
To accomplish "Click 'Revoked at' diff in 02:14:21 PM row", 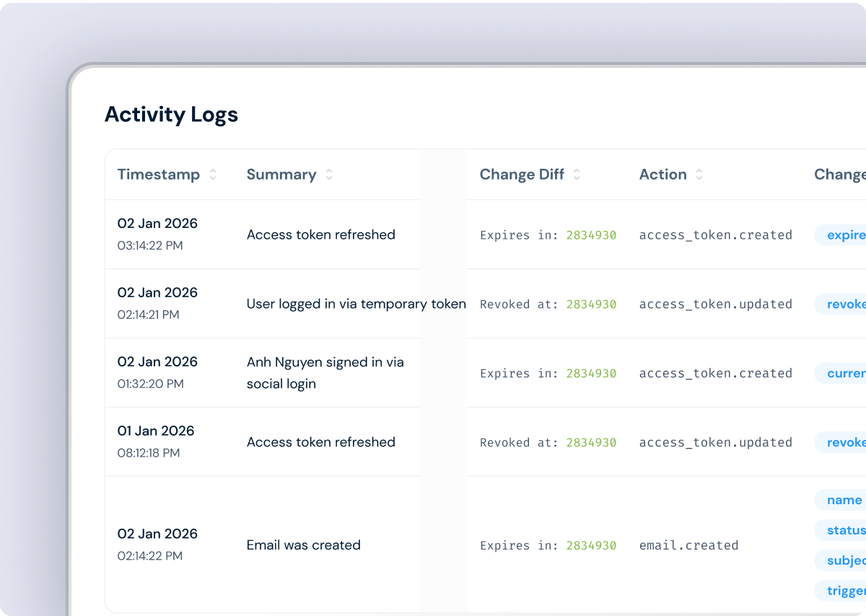I will click(548, 304).
